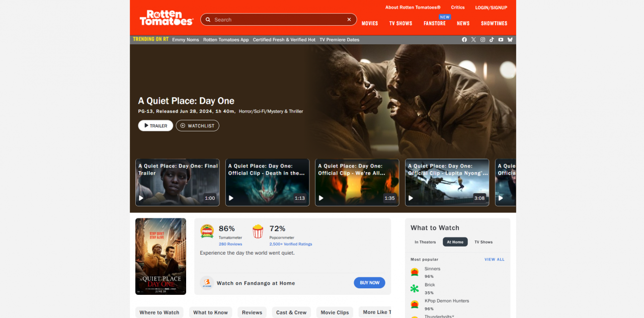Open the TV Shows header menu
The image size is (644, 318).
pyautogui.click(x=400, y=24)
